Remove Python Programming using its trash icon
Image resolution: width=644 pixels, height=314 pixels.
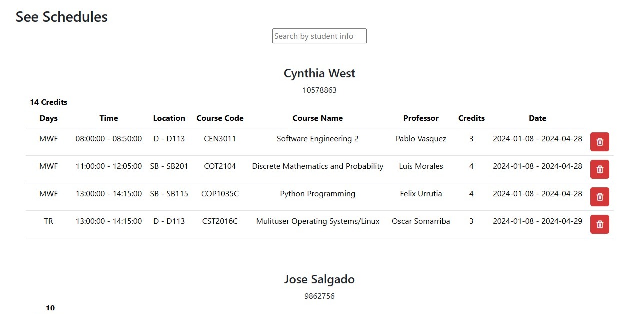point(599,197)
